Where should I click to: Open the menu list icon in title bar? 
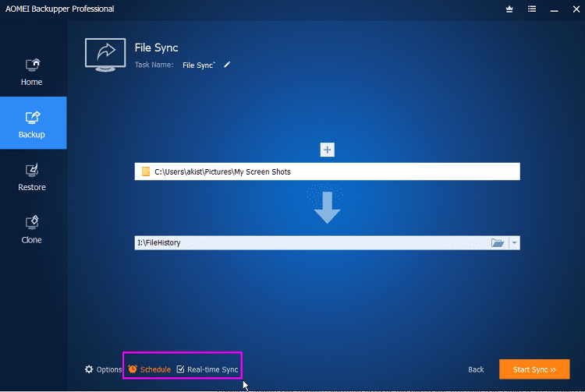(532, 9)
